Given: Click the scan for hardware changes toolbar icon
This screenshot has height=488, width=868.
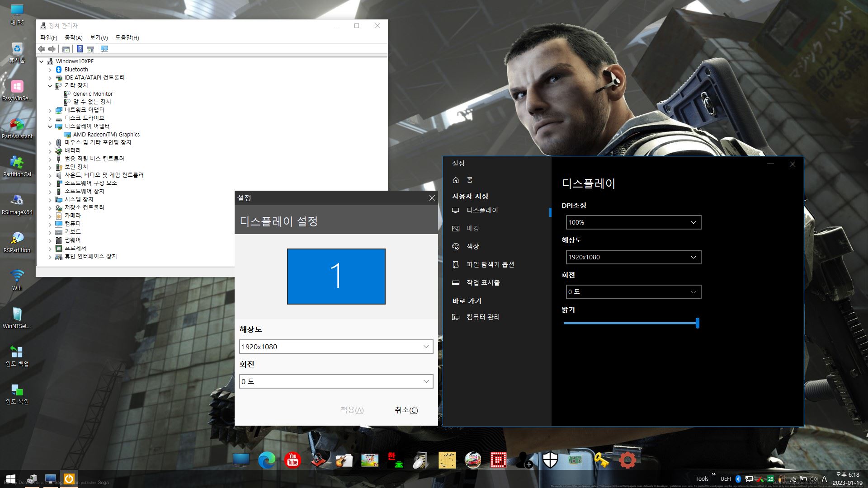Looking at the screenshot, I should pos(104,49).
